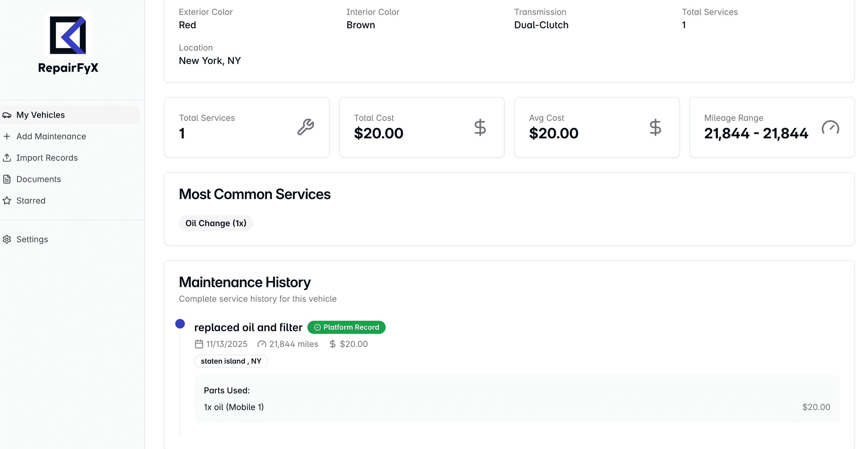Click the Location value New York, NY
Viewport: 868px width, 449px height.
210,61
